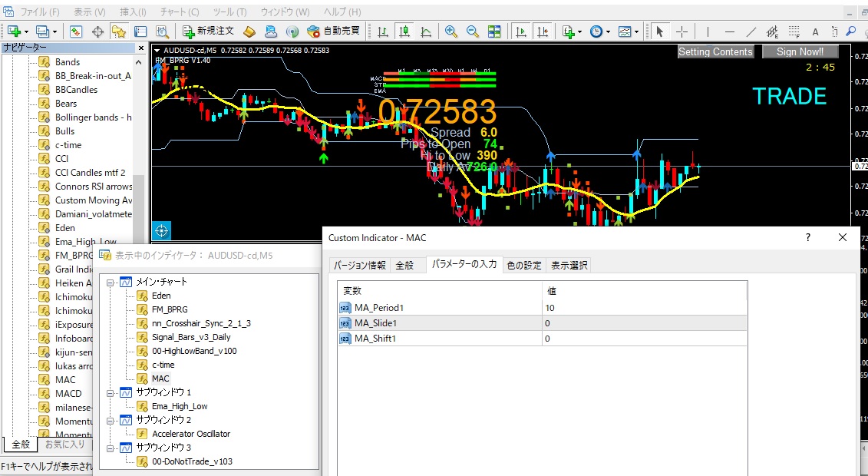The image size is (868, 476).
Task: Open the チャート (C) menu
Action: tap(179, 12)
